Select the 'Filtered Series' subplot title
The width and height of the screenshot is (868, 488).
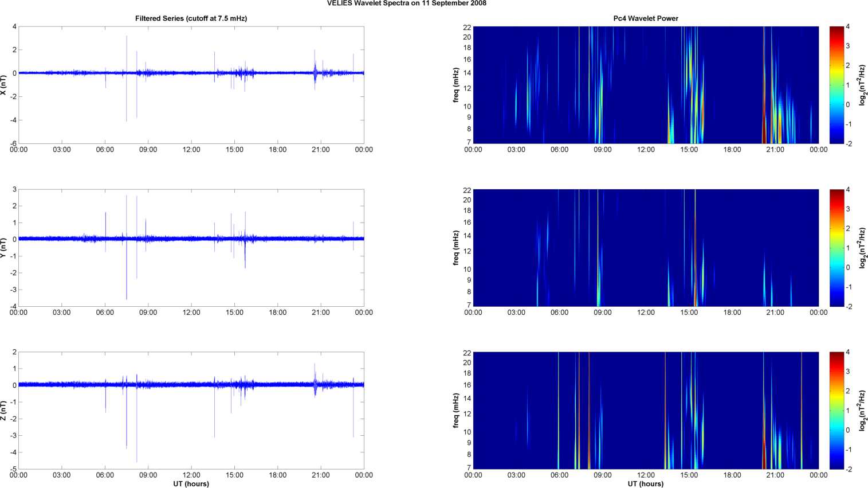pyautogui.click(x=191, y=18)
